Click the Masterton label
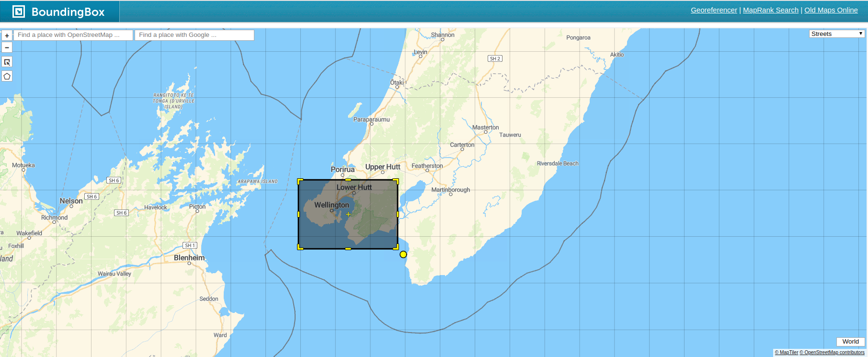868x357 pixels. coord(485,127)
